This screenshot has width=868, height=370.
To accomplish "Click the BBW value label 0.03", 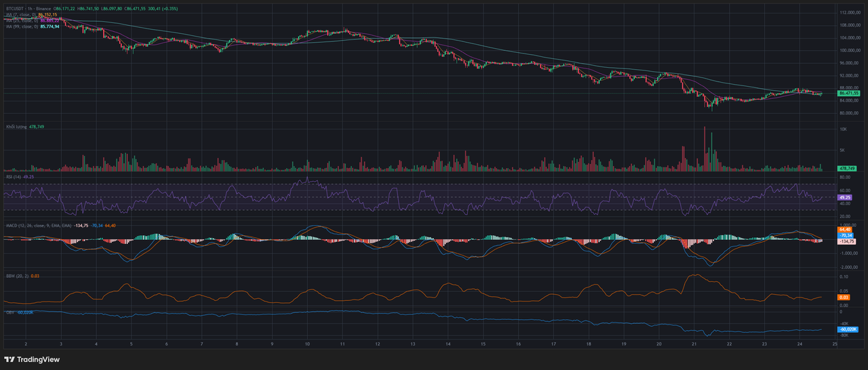I will tap(844, 297).
